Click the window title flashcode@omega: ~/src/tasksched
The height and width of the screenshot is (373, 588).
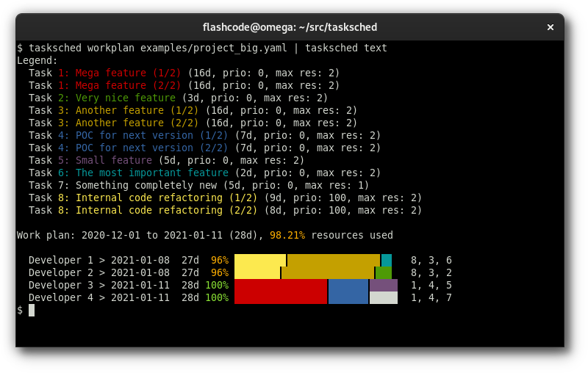point(290,27)
